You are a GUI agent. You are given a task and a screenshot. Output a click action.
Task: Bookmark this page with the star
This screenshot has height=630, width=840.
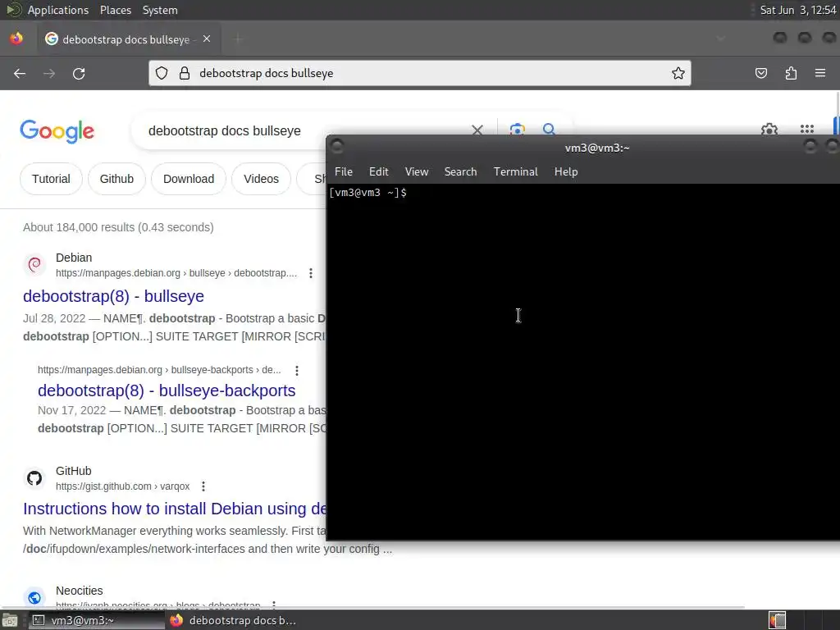pyautogui.click(x=678, y=73)
